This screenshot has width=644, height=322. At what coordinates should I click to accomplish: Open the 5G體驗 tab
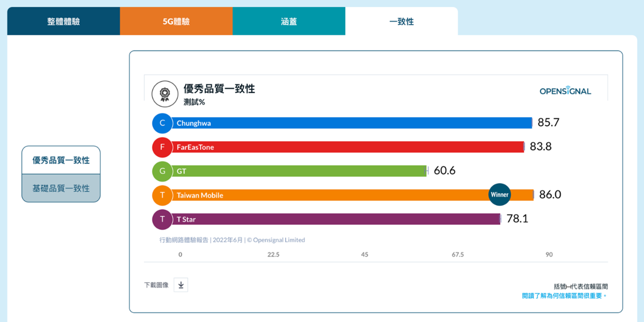(176, 22)
